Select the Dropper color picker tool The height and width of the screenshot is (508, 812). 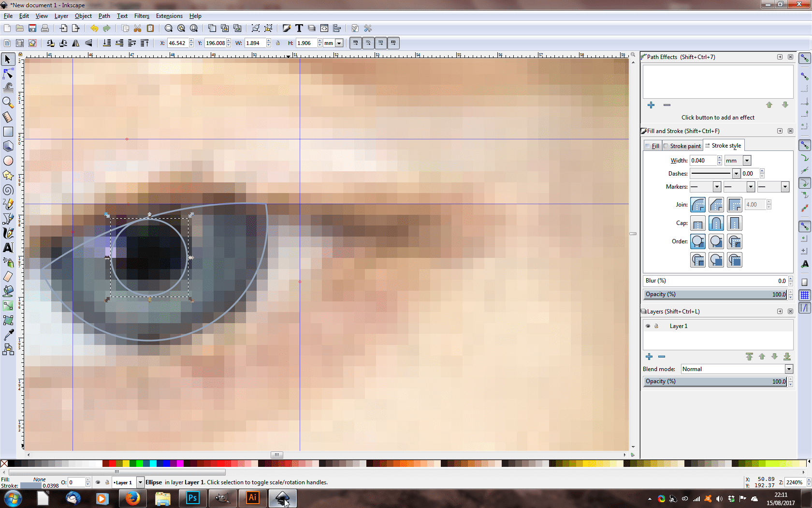click(x=8, y=335)
